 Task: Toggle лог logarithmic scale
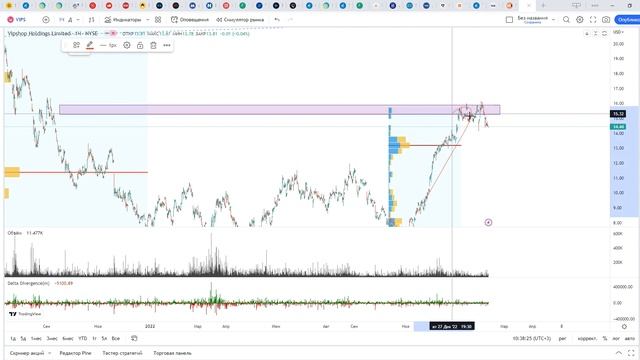coord(616,338)
